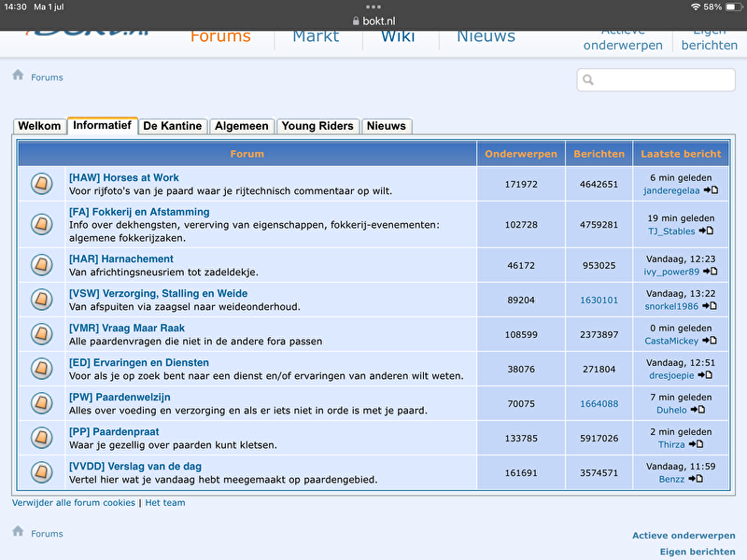This screenshot has width=747, height=560.
Task: Open the [PW] Paardenwelzijn forum
Action: tap(120, 398)
